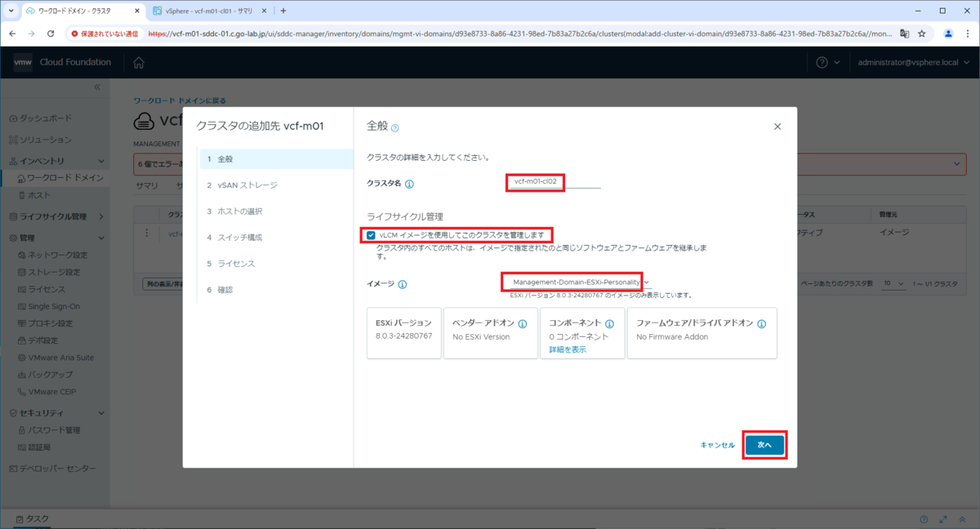Image resolution: width=980 pixels, height=529 pixels.
Task: Select wizard step 1 全般
Action: (x=274, y=158)
